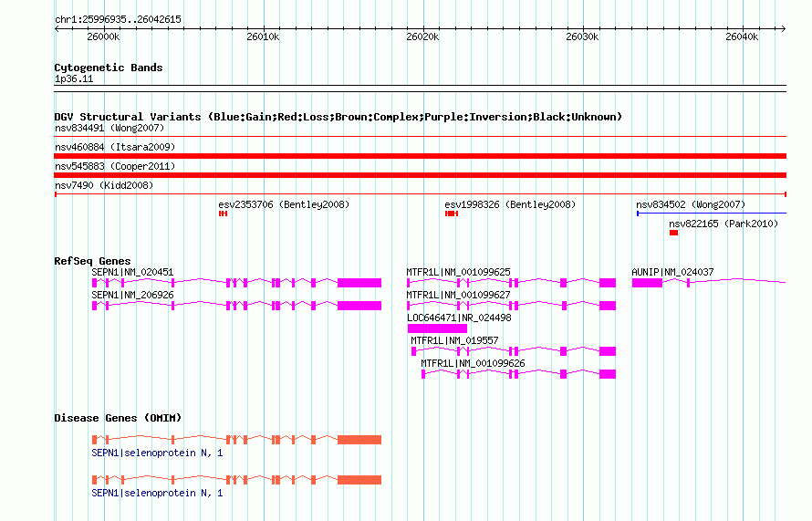Click the 1p36.11 cytogenetic band bar
This screenshot has width=812, height=521.
click(x=420, y=89)
